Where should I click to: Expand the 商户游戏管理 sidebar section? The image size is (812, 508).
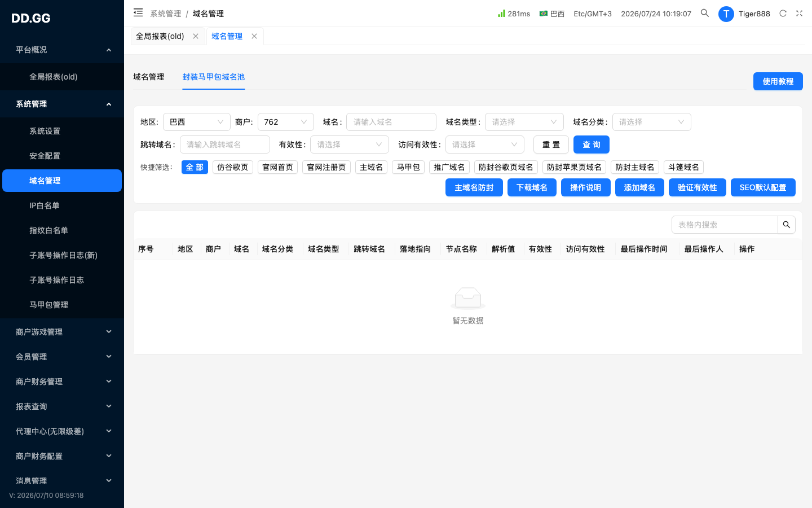point(62,332)
